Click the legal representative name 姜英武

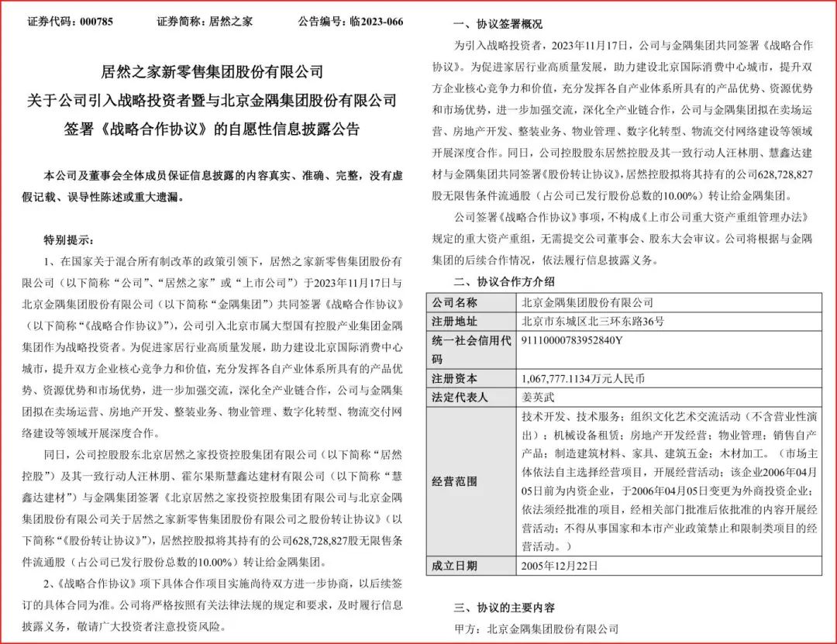(x=539, y=398)
